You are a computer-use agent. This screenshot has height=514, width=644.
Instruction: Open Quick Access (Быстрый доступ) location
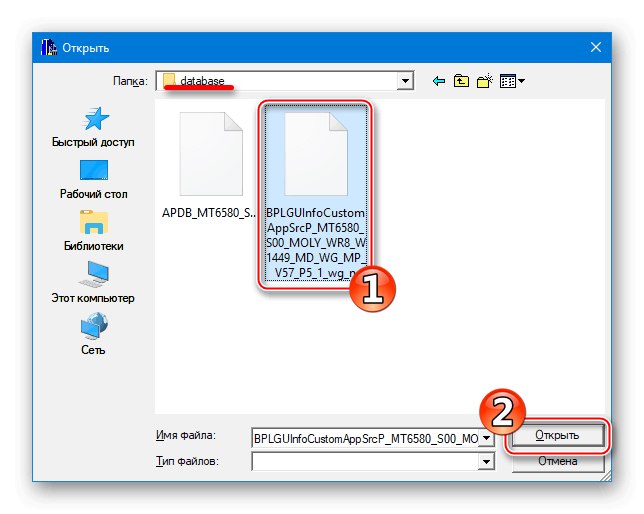tap(93, 127)
